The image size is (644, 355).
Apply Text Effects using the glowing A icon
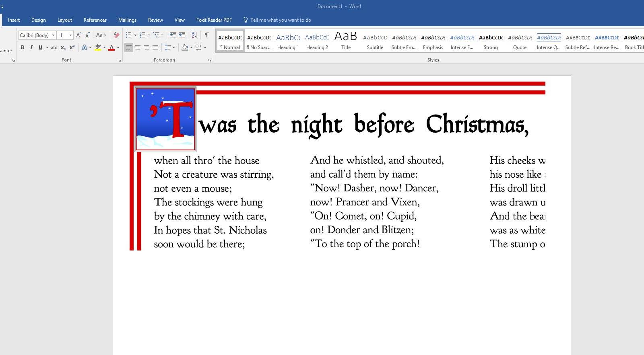(x=85, y=47)
